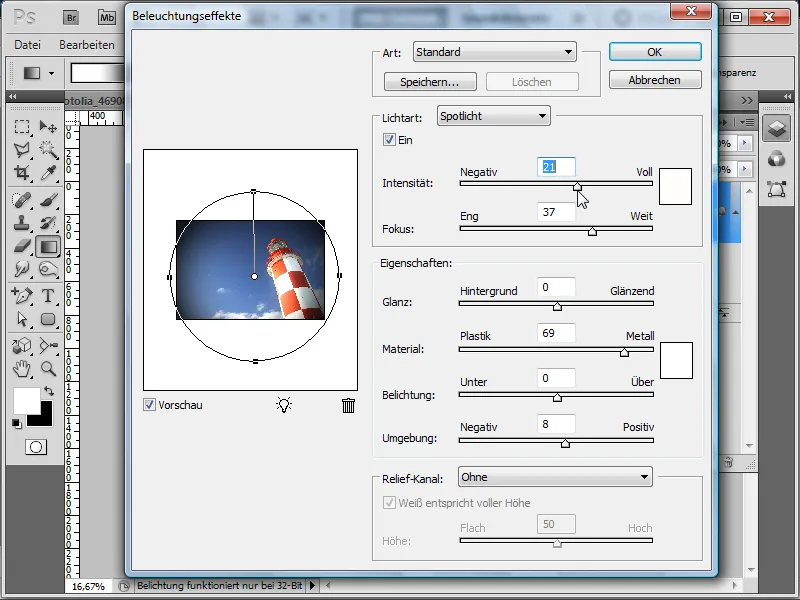Select the Healing Brush tool
Screen dimensions: 800x600
(21, 199)
